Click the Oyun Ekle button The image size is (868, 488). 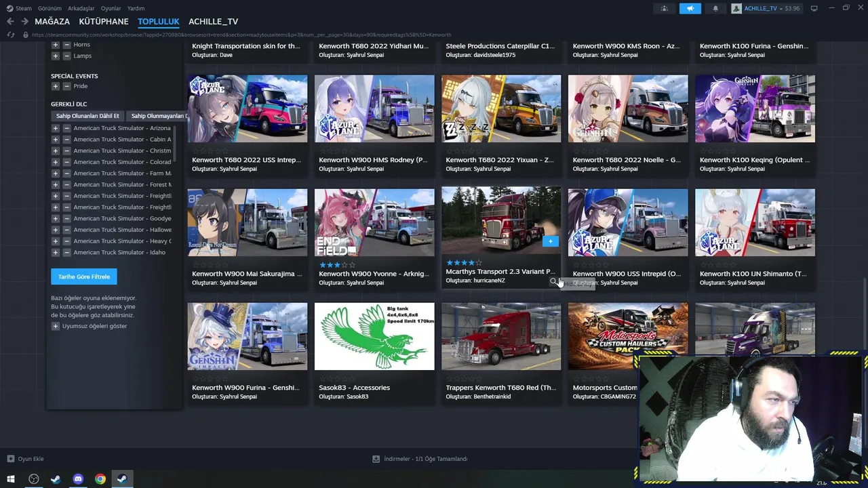[25, 459]
